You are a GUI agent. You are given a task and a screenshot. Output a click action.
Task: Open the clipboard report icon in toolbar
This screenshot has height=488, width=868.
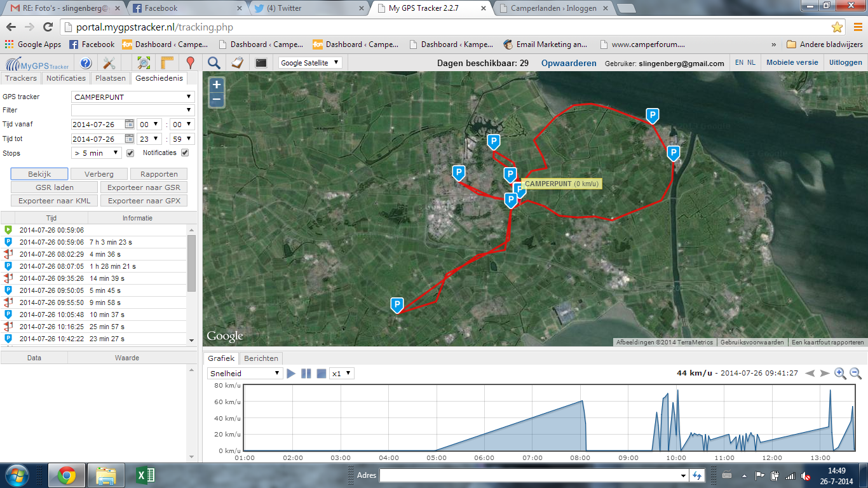click(x=237, y=63)
